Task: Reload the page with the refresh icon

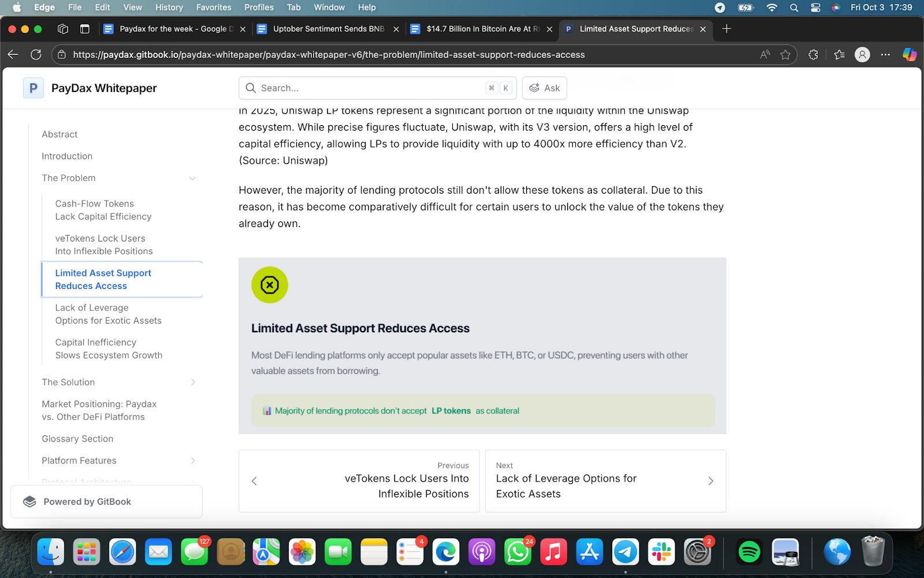Action: tap(36, 54)
